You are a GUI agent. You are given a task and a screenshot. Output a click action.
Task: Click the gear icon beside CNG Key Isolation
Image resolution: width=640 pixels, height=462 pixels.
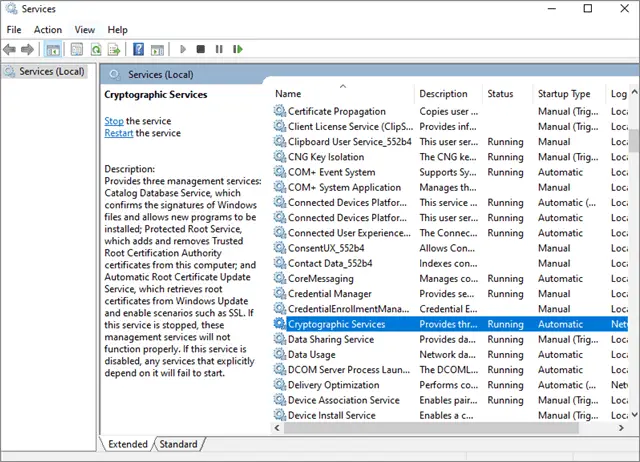click(280, 157)
